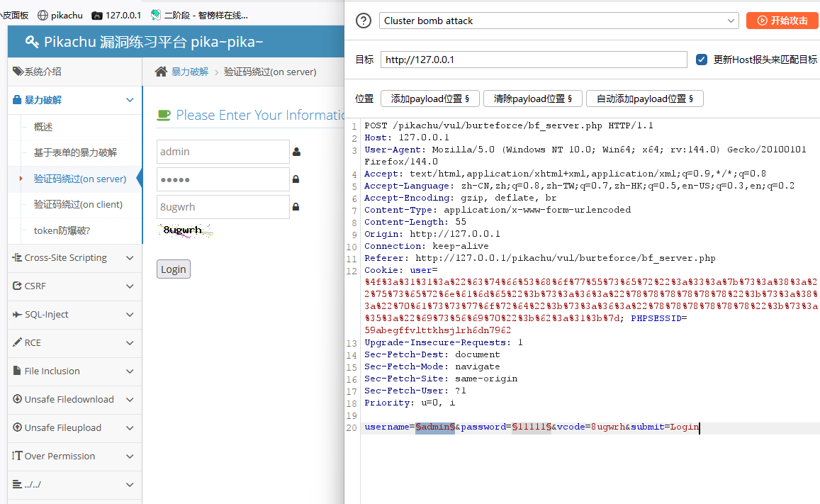Click the 二阶段 bookmark icon

click(155, 15)
